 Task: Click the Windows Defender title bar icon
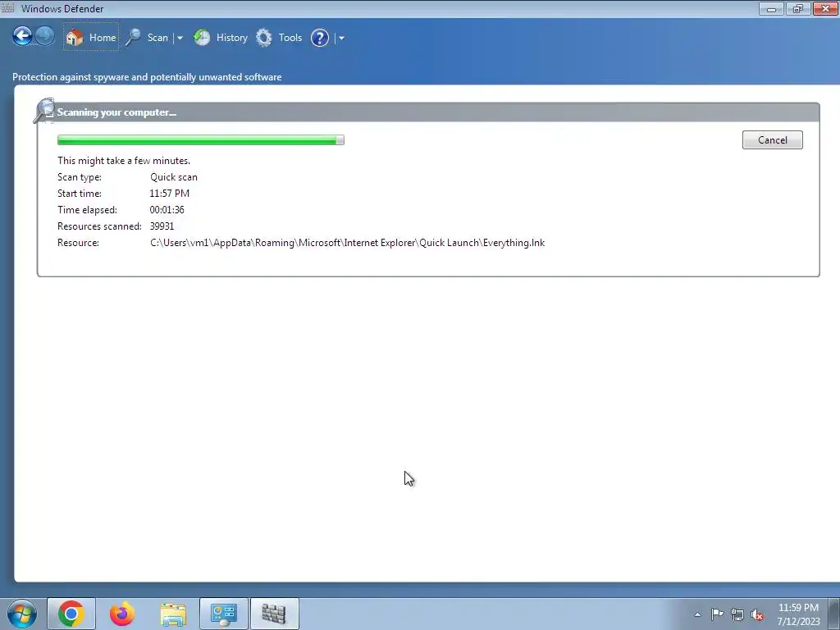point(8,7)
